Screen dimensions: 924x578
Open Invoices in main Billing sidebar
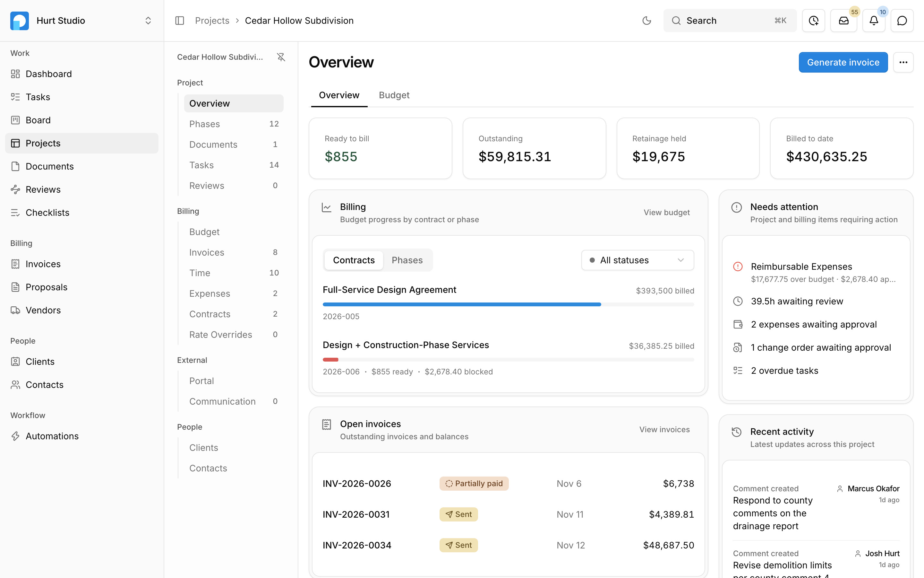click(x=82, y=264)
